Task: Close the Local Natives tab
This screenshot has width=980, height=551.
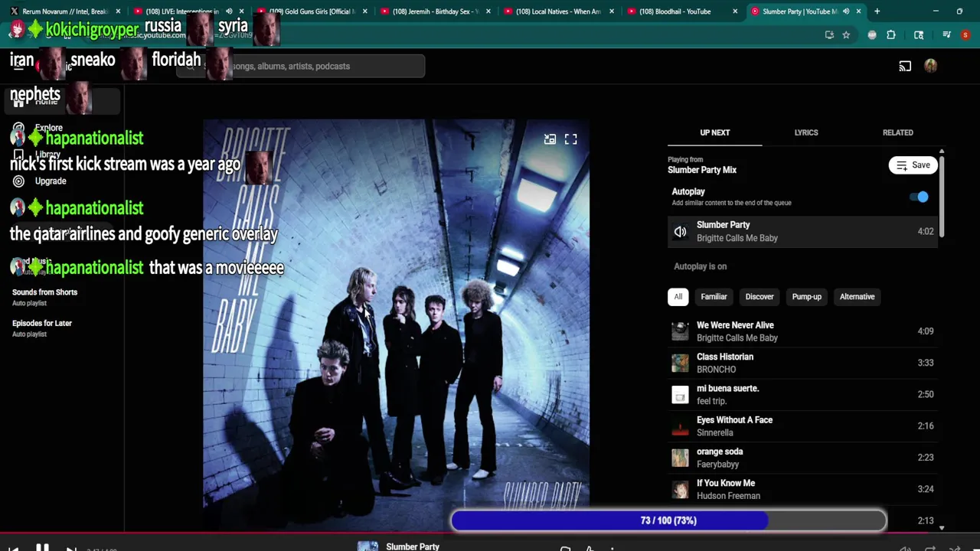Action: point(612,11)
